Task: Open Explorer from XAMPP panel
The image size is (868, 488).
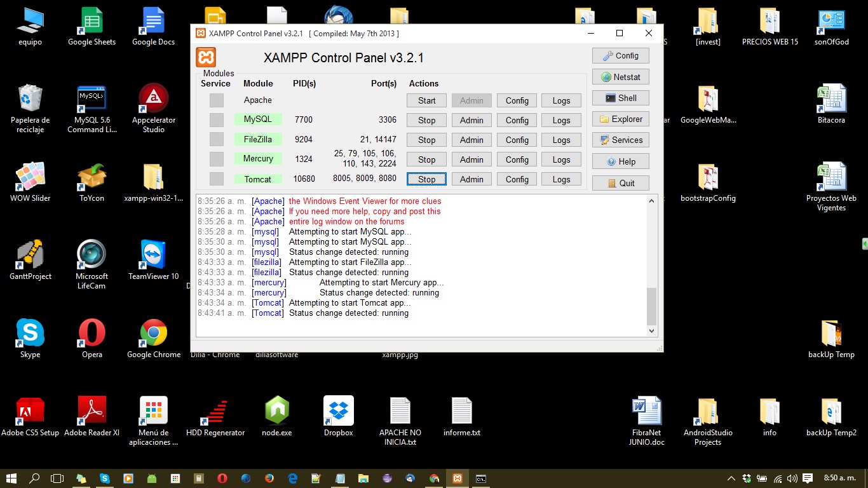Action: [x=621, y=119]
